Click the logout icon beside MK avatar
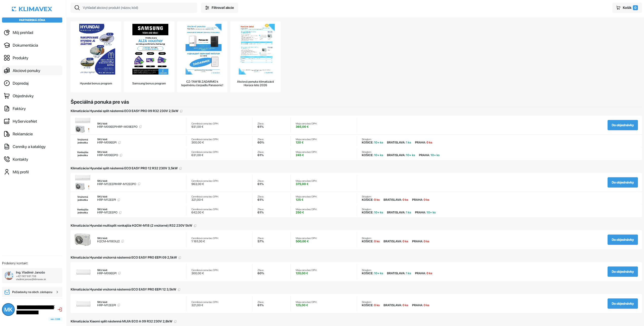The height and width of the screenshot is (326, 644). coord(60,310)
